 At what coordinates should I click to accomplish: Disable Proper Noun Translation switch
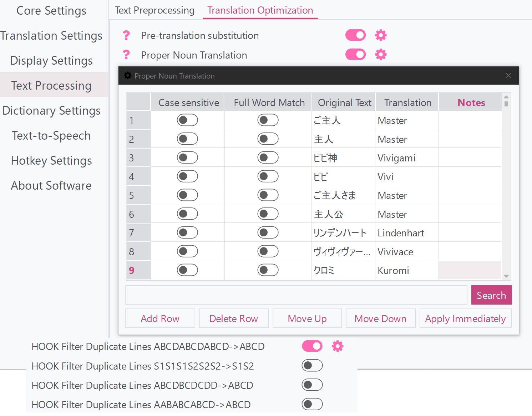coord(355,55)
